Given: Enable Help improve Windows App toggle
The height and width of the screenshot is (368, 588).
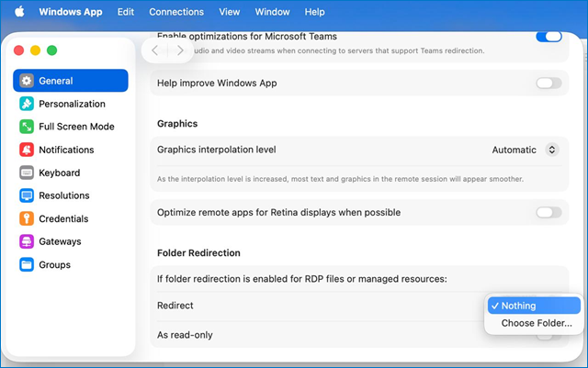Looking at the screenshot, I should point(548,83).
